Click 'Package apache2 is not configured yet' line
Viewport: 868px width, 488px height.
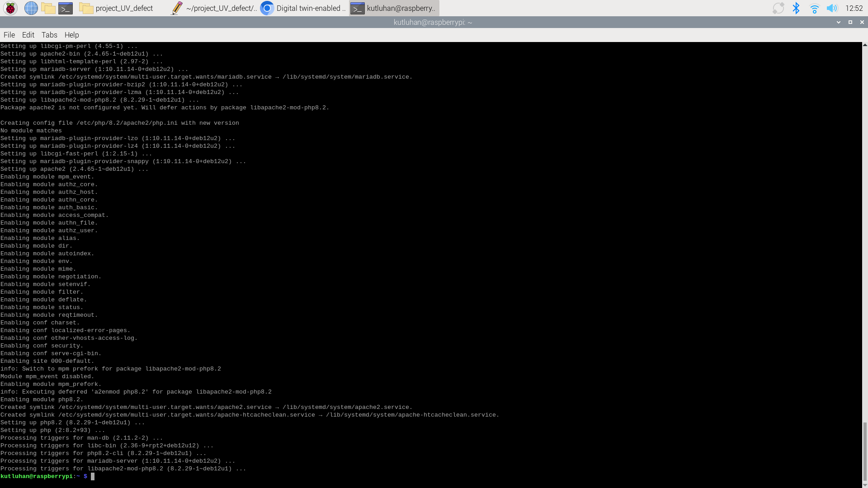coord(165,108)
